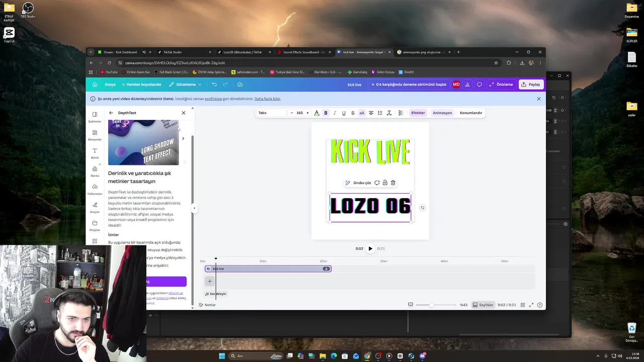Screen dimensions: 644x362
Task: Follow the 'Daha fazla bilgi' link
Action: pyautogui.click(x=268, y=99)
